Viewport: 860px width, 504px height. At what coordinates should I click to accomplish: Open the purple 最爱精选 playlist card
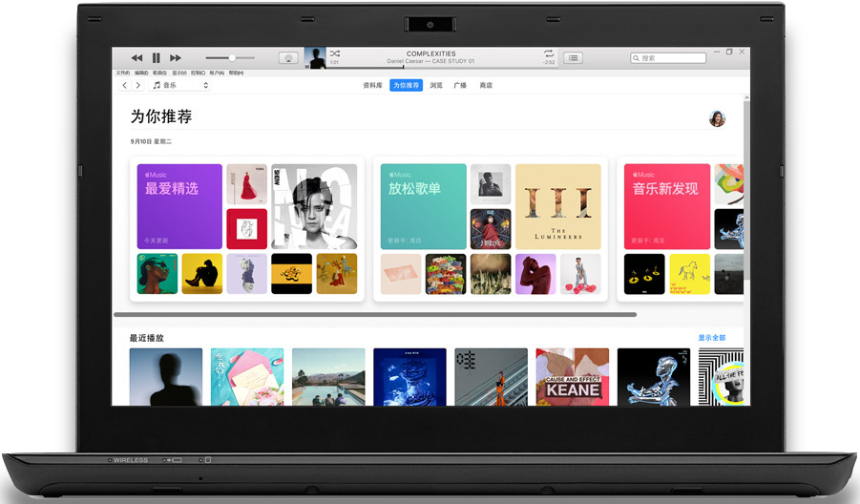coord(179,207)
